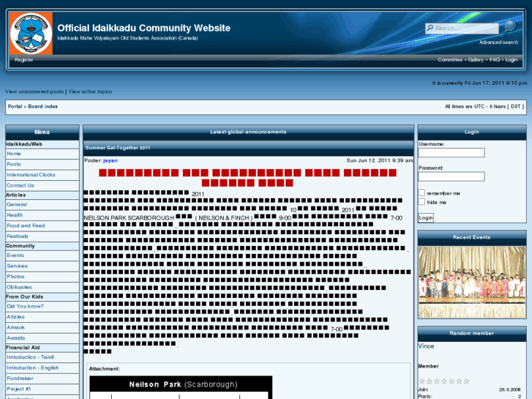Image resolution: width=532 pixels, height=399 pixels.
Task: Enable the remember me checkbox
Action: click(422, 193)
